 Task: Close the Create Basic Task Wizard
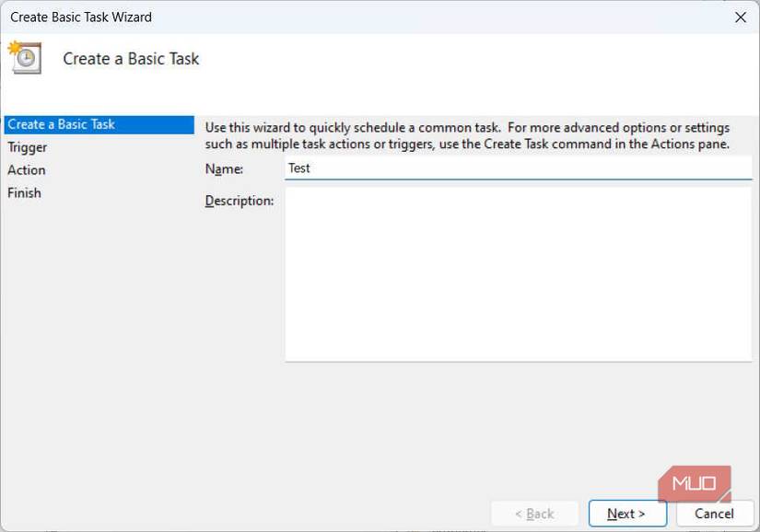tap(740, 17)
